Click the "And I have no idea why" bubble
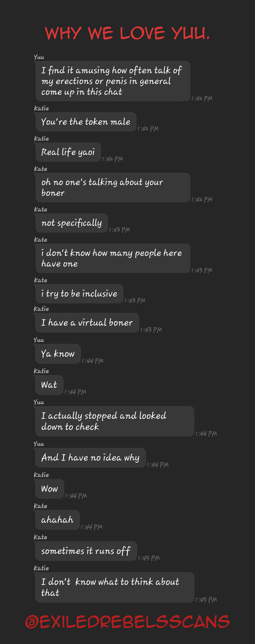This screenshot has width=255, height=644. point(90,458)
